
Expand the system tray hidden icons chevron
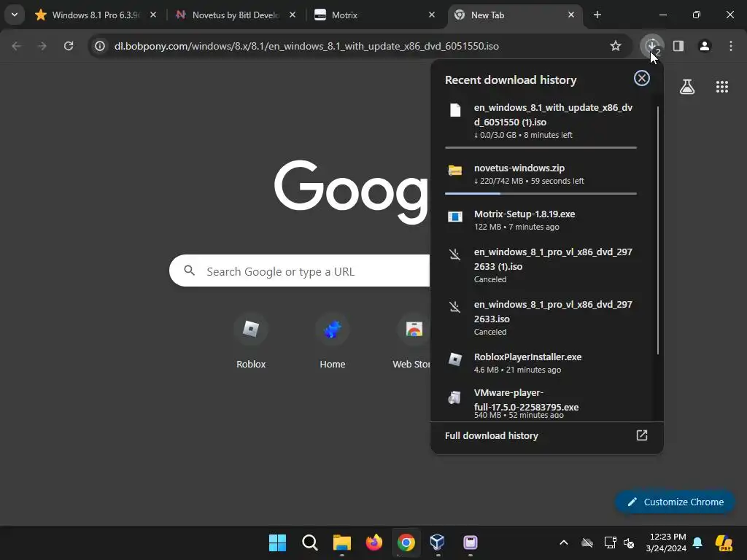(564, 542)
